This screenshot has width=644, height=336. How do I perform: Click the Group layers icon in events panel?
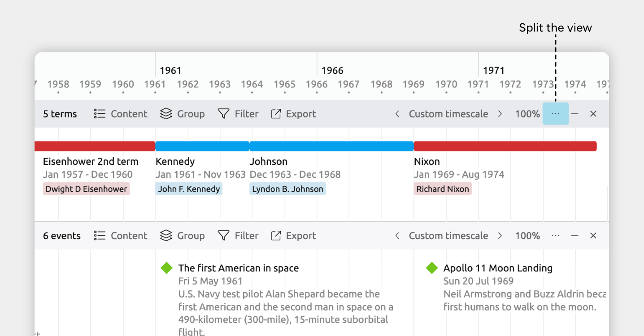[166, 236]
